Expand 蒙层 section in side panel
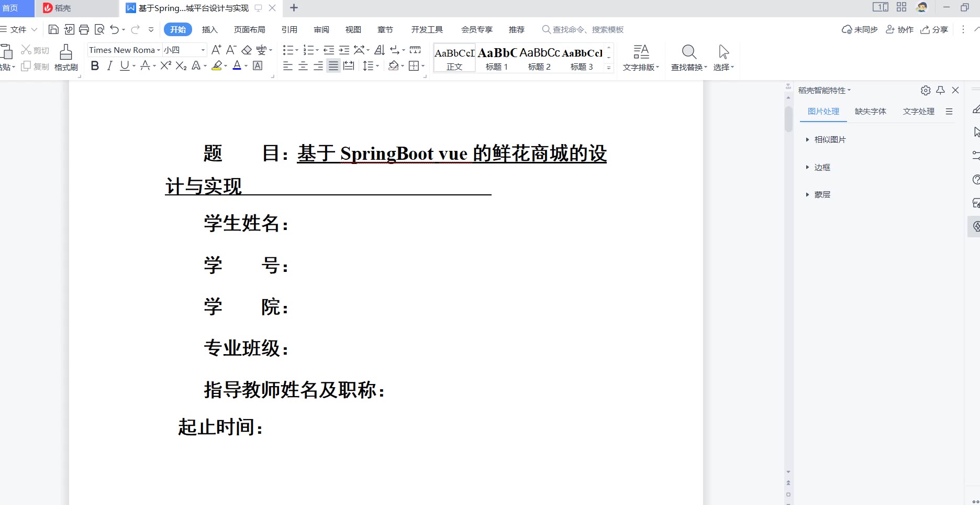 point(818,194)
